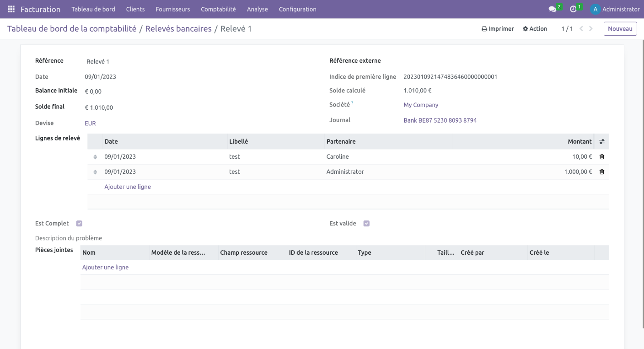The image size is (644, 349).
Task: Open the Analyse menu
Action: tap(258, 9)
